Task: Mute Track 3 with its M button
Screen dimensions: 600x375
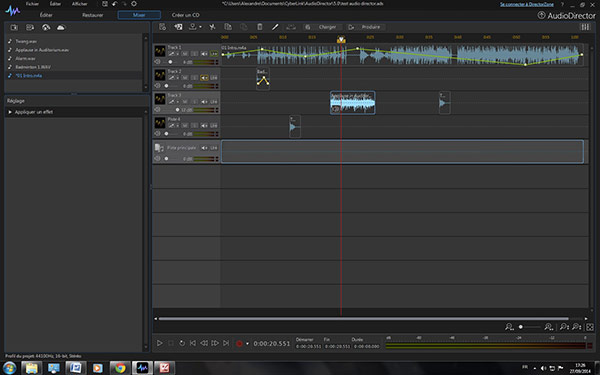Action: (x=185, y=101)
